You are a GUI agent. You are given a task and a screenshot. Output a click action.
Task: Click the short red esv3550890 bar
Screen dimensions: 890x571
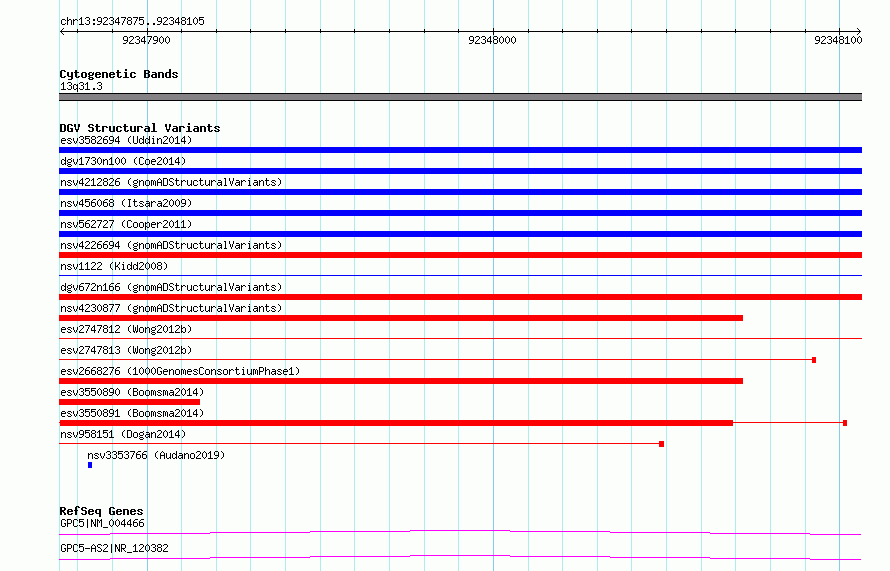[x=129, y=402]
